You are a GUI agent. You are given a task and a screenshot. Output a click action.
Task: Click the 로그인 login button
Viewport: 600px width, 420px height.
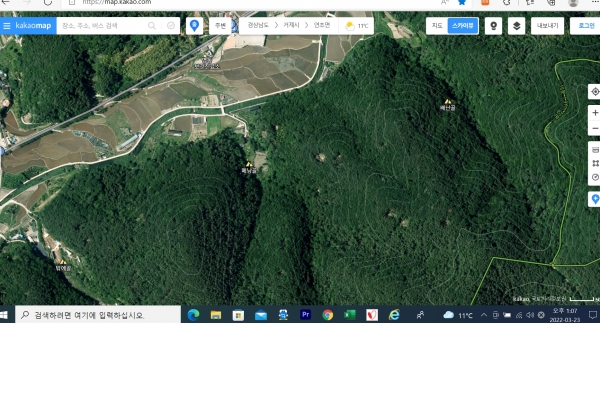click(x=585, y=26)
